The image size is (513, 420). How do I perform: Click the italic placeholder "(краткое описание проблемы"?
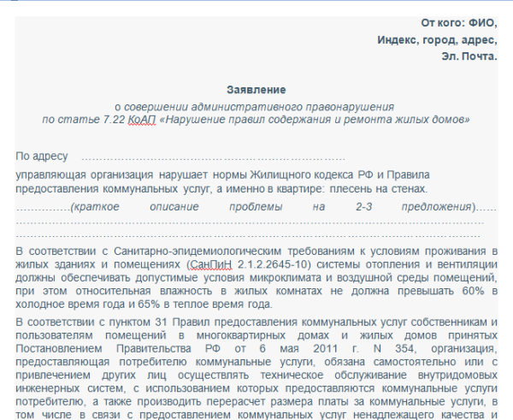(176, 207)
